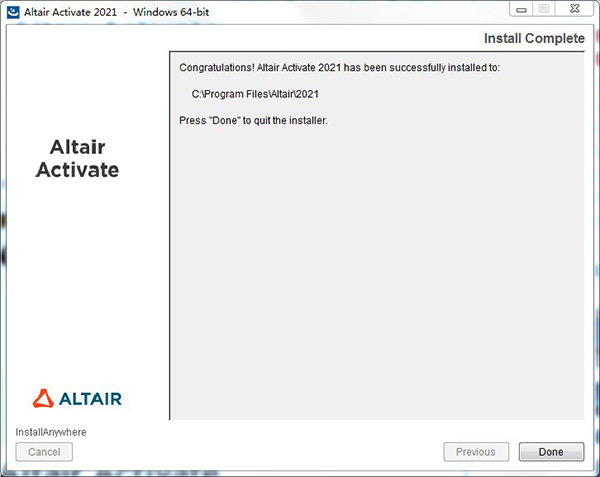The image size is (600, 477).
Task: Click the window title 'Altair Activate 2021 - Windows 64-bit'
Action: [x=116, y=12]
